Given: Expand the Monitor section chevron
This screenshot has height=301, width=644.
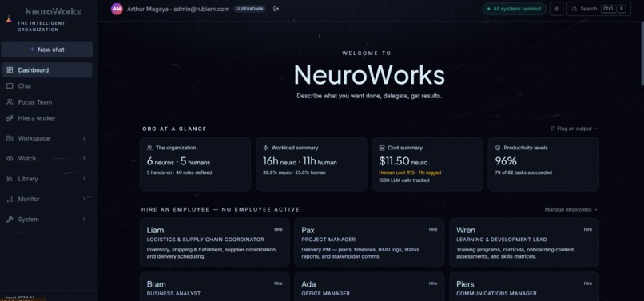Looking at the screenshot, I should [x=84, y=199].
